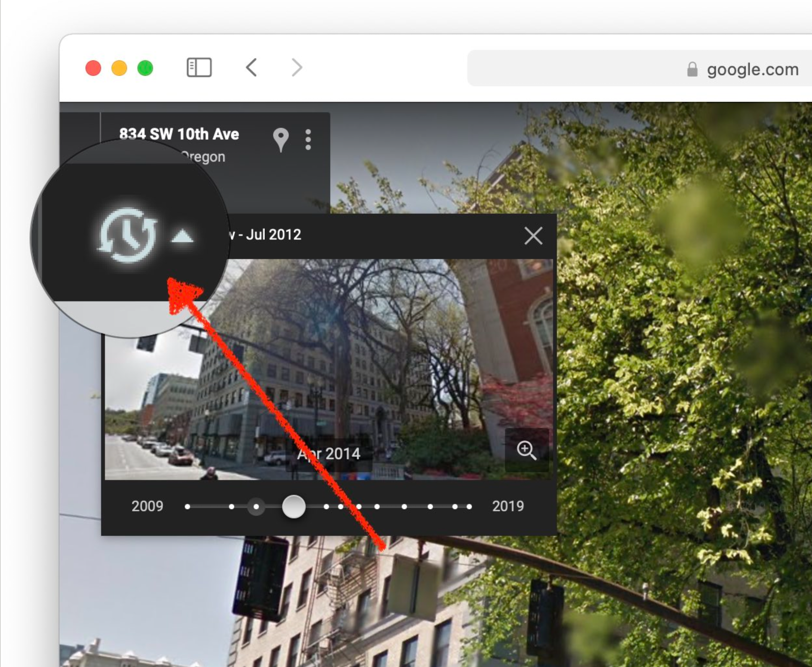812x667 pixels.
Task: Click the yellow minimize window button
Action: pyautogui.click(x=119, y=68)
